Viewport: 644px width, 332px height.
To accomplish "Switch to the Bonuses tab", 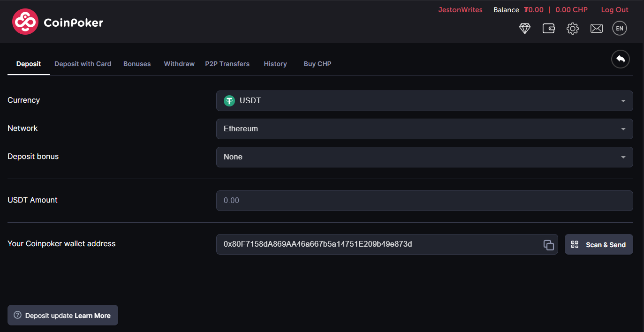I will [137, 64].
